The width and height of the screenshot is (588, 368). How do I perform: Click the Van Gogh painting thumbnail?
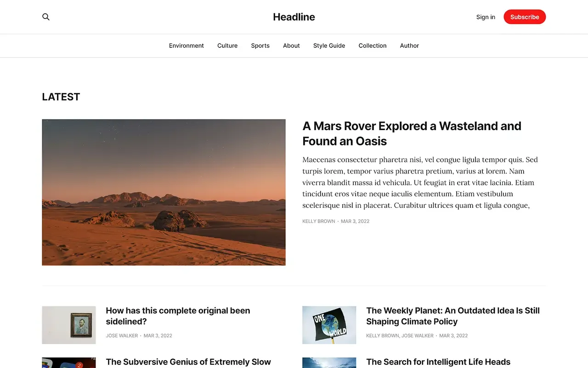click(x=68, y=325)
